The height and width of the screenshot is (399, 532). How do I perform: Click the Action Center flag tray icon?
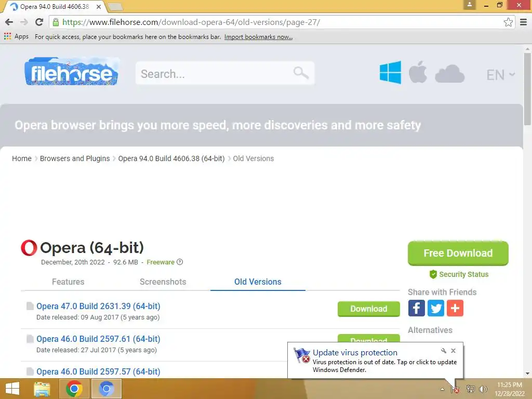(455, 389)
